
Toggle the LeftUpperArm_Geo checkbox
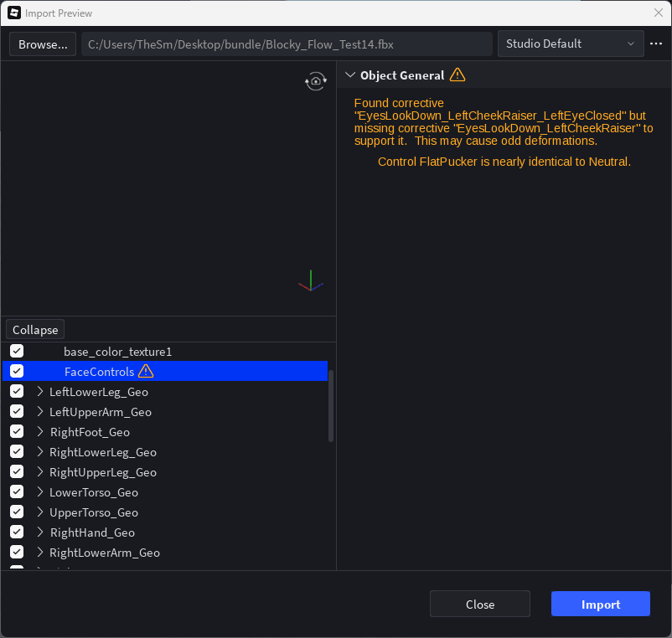[x=17, y=411]
